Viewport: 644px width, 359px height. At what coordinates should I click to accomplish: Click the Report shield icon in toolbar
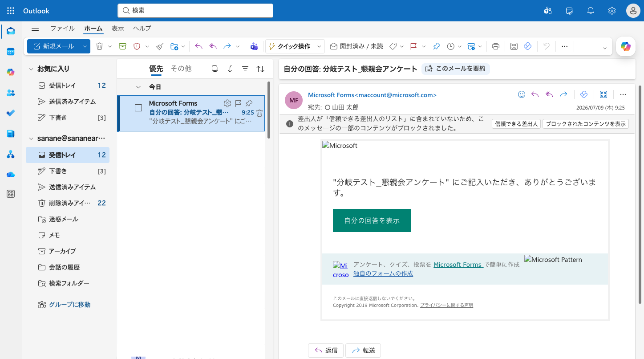coord(137,46)
